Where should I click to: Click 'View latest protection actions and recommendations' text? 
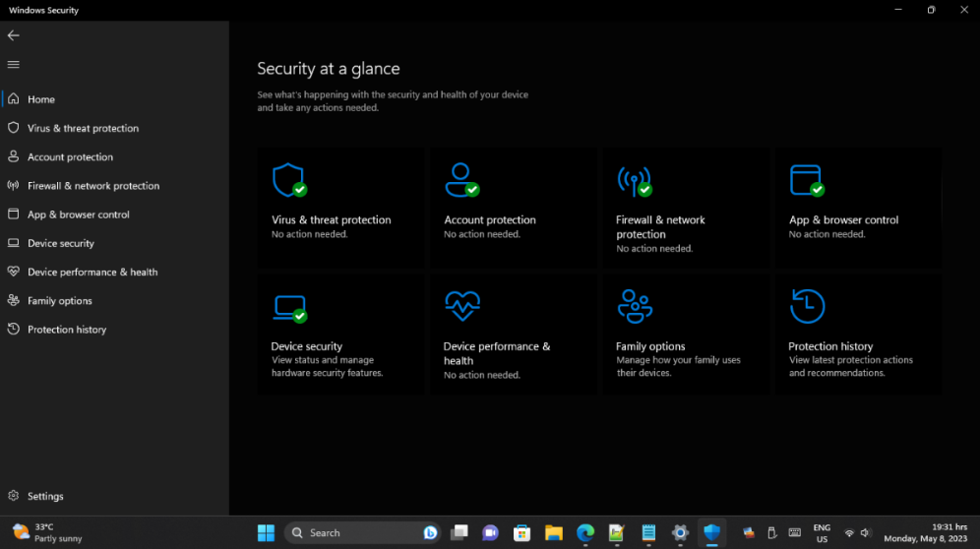point(851,366)
